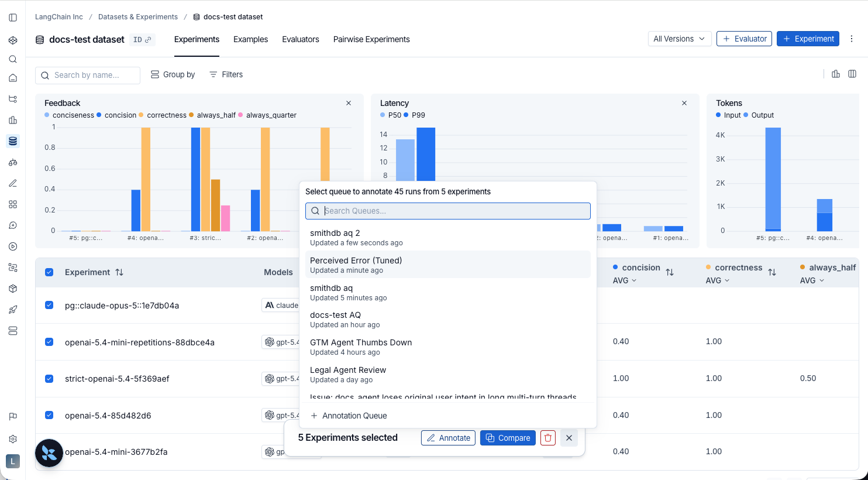Switch to the Pairwise Experiments tab
Screen dimensions: 868x480
(371, 39)
